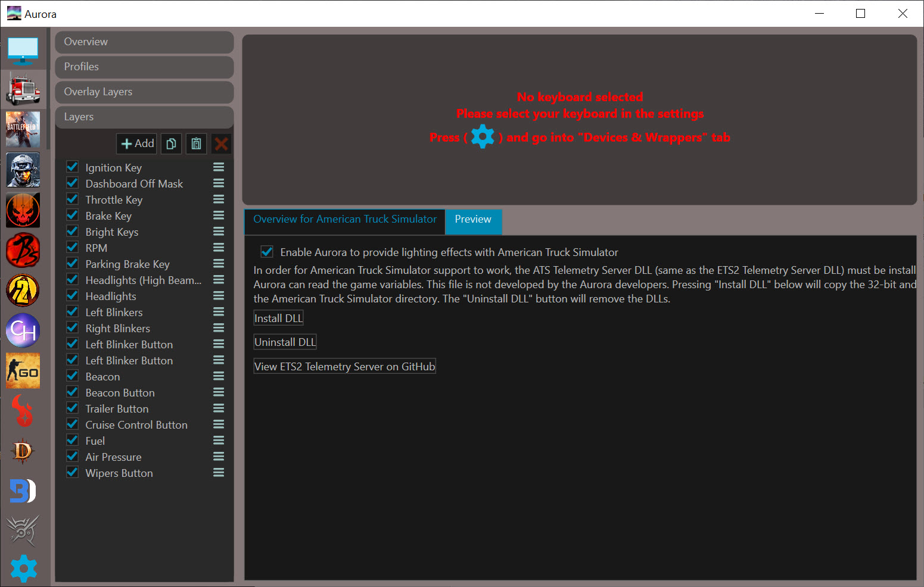The height and width of the screenshot is (587, 924).
Task: Switch to the Preview tab
Action: [x=473, y=220]
